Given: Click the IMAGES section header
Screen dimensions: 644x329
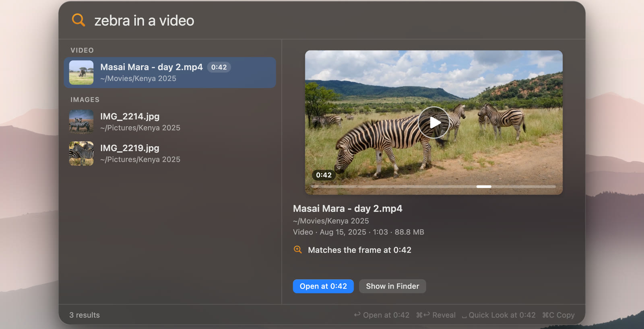Looking at the screenshot, I should (85, 100).
